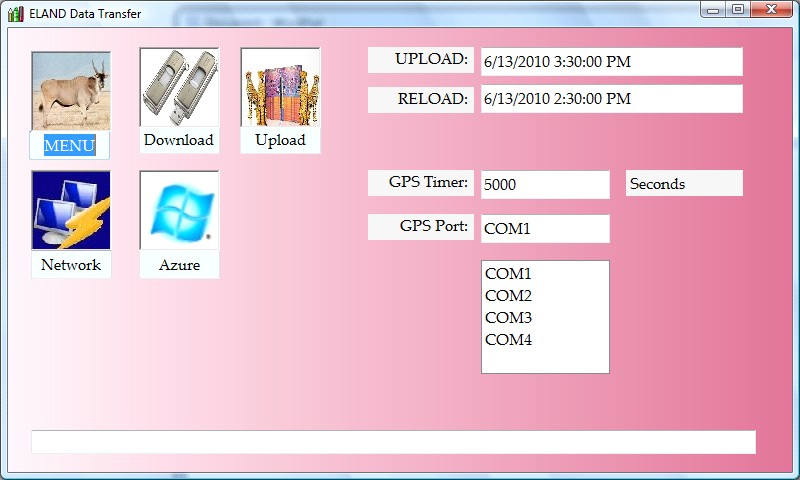Image resolution: width=800 pixels, height=480 pixels.
Task: Click the GPS Port text field
Action: 544,228
